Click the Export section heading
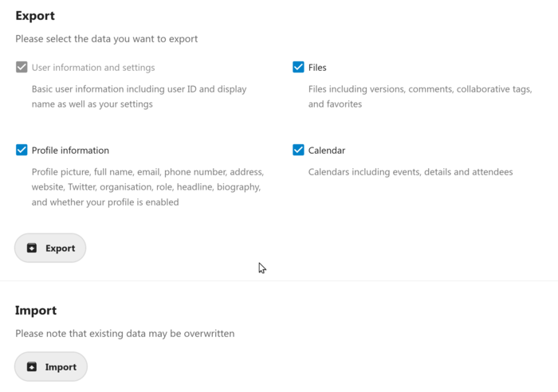The height and width of the screenshot is (392, 558). point(35,16)
